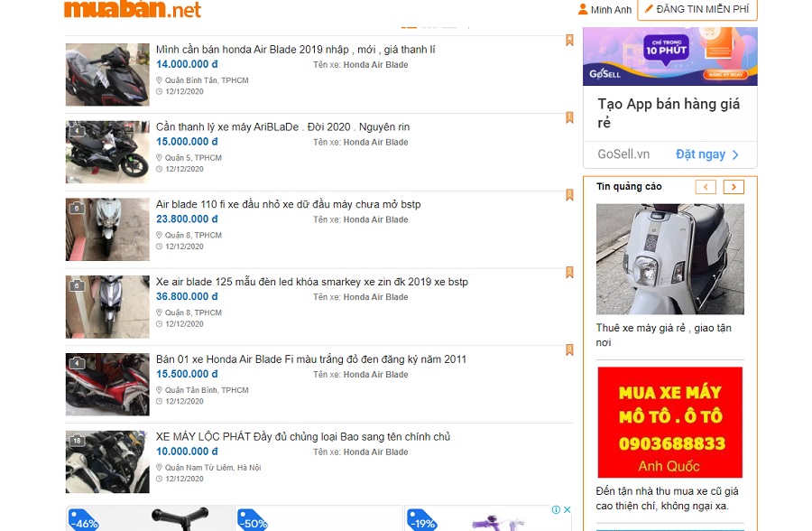Open listing Air blade 110 fi xe đầu nhỏ

pyautogui.click(x=289, y=204)
